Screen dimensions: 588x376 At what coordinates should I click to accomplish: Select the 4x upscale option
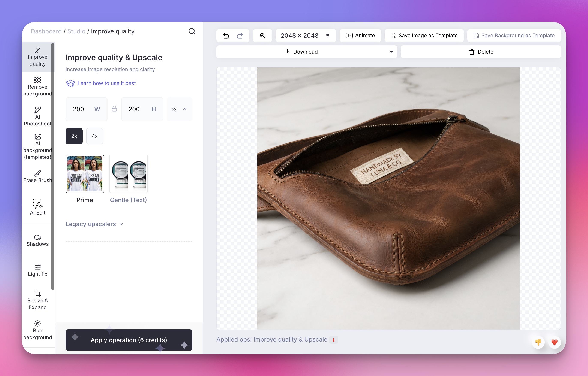[x=94, y=136]
